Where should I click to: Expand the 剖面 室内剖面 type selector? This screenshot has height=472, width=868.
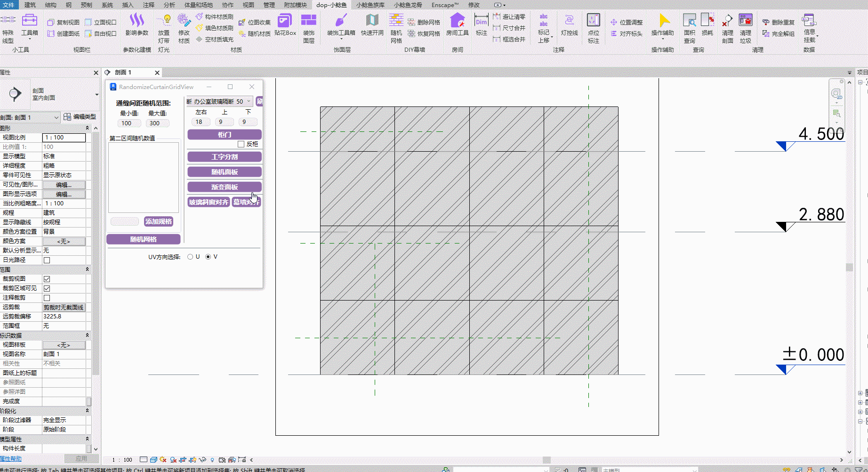[x=96, y=94]
